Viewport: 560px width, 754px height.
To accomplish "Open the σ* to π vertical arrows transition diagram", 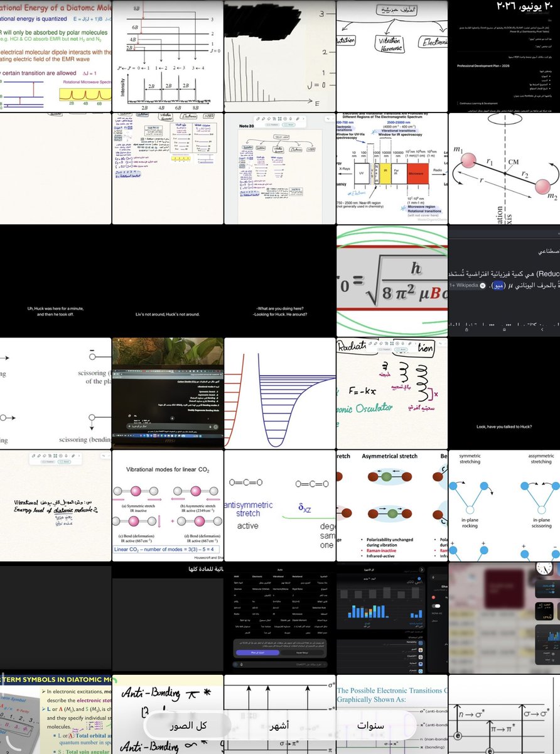I will tap(280, 714).
